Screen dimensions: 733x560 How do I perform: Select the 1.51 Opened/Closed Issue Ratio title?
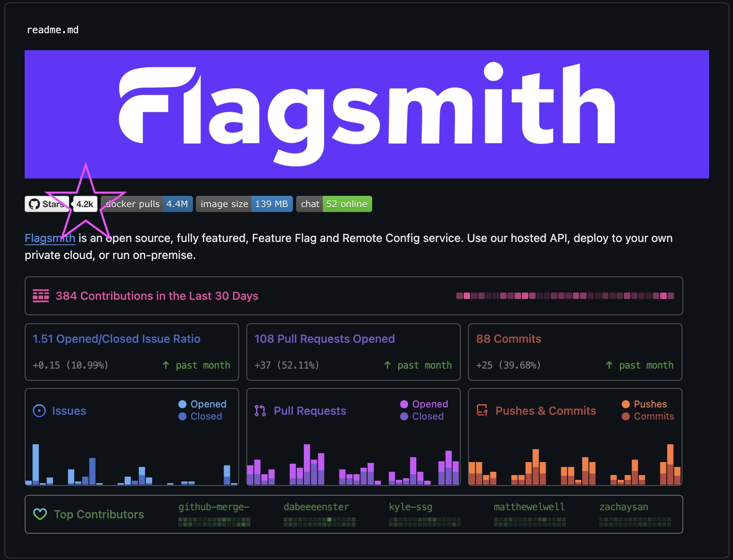pos(117,339)
